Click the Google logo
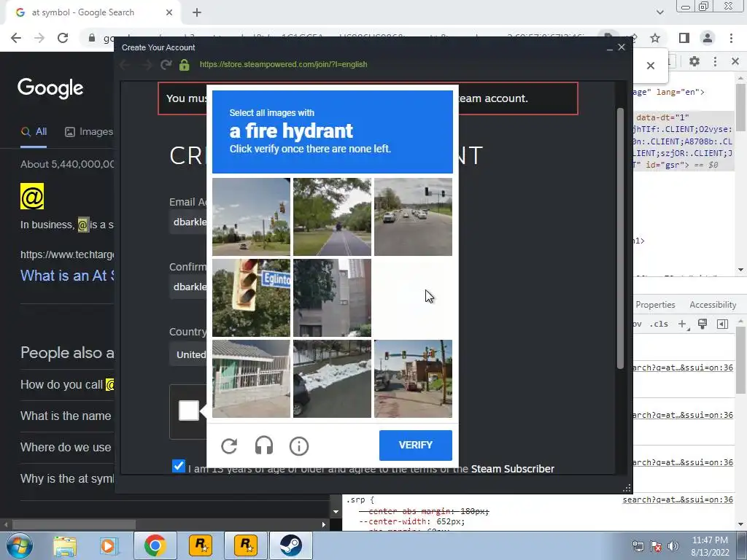747x560 pixels. pos(50,88)
